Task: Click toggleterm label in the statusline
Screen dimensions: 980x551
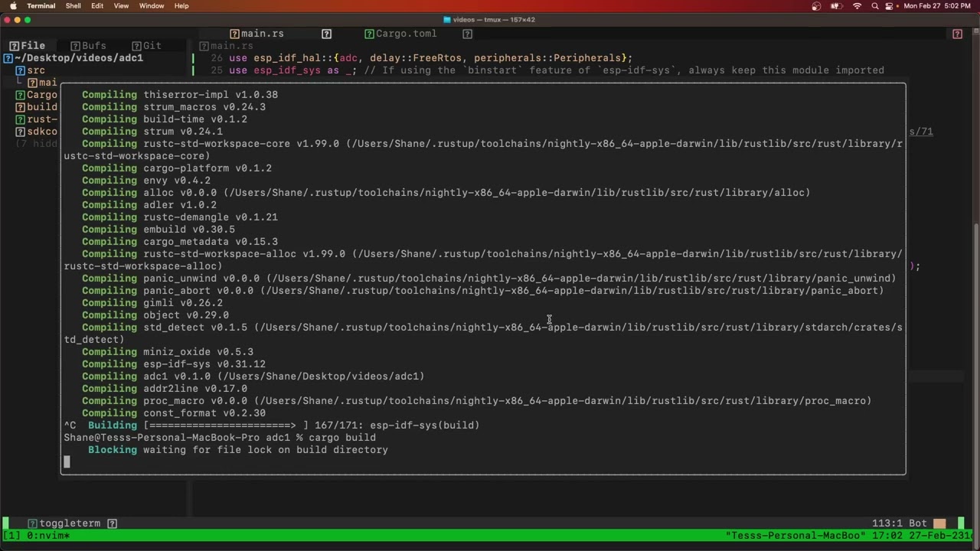Action: click(70, 523)
